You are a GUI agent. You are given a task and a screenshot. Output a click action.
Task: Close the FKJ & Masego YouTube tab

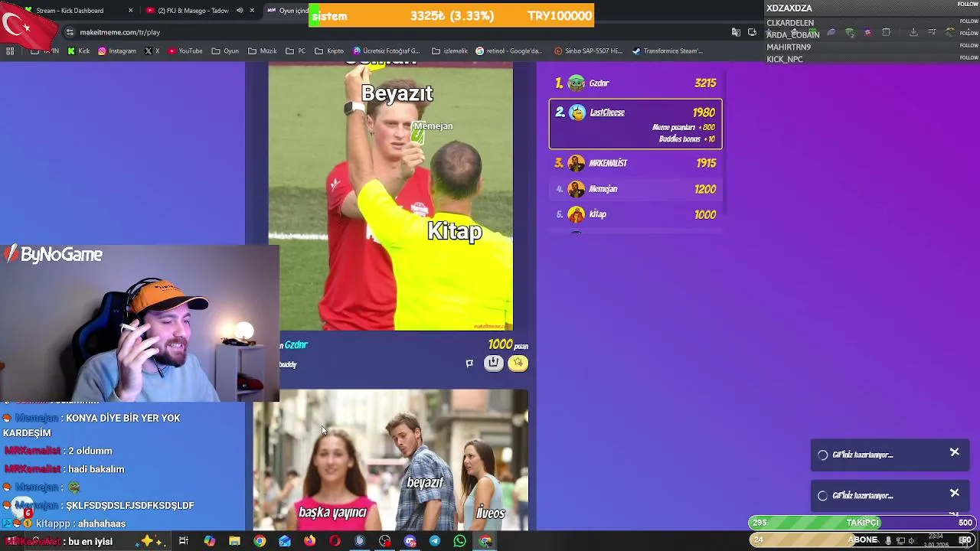pyautogui.click(x=252, y=11)
